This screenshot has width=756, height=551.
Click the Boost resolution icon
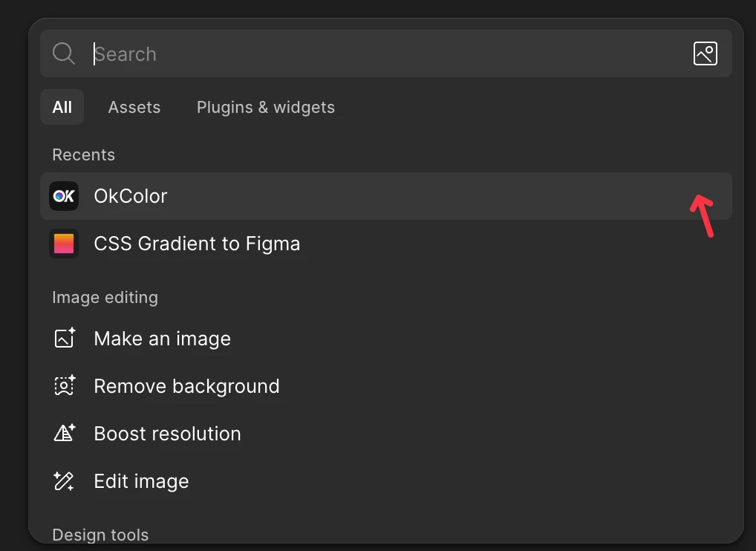pos(65,434)
